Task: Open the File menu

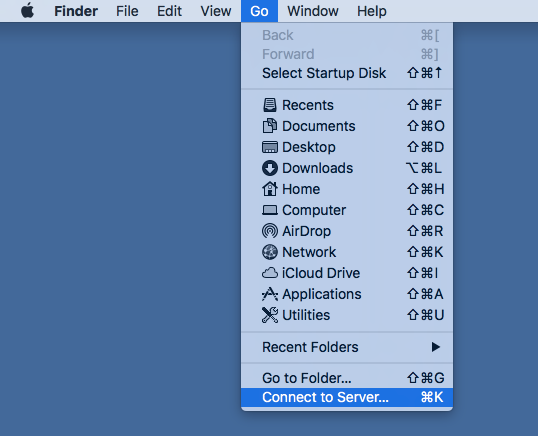Action: pos(127,11)
